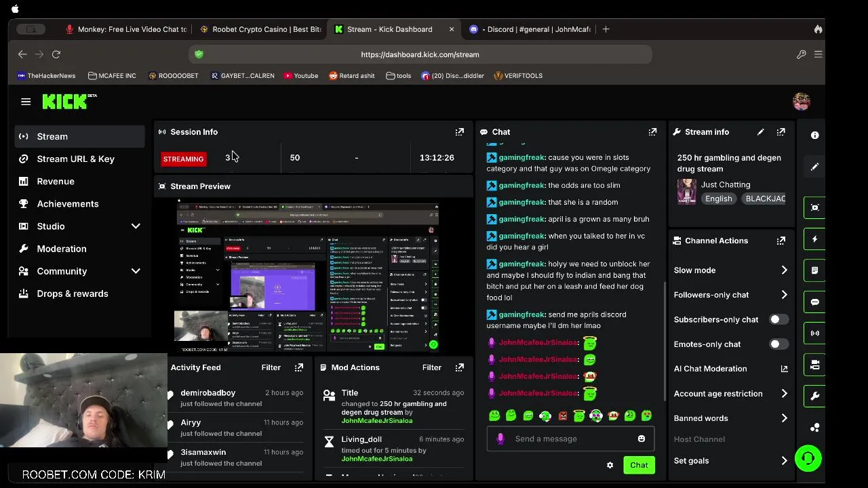Open the Youtube bookmark

pos(301,76)
